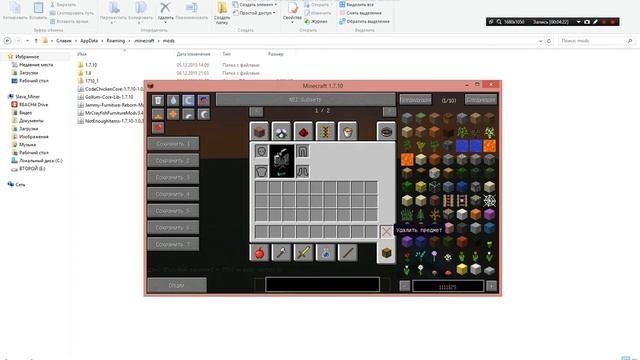The height and width of the screenshot is (360, 640).
Task: Open NEI Опции button
Action: (177, 285)
